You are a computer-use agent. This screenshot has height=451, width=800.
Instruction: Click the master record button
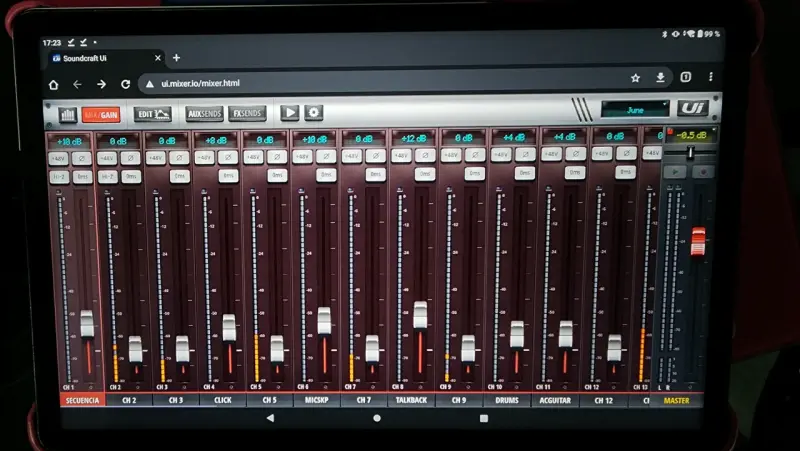tap(703, 172)
